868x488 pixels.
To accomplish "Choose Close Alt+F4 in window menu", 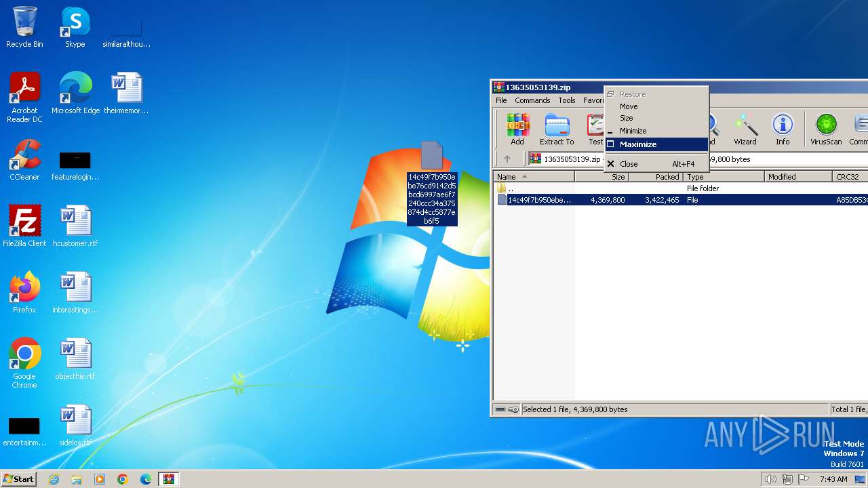I will click(656, 164).
